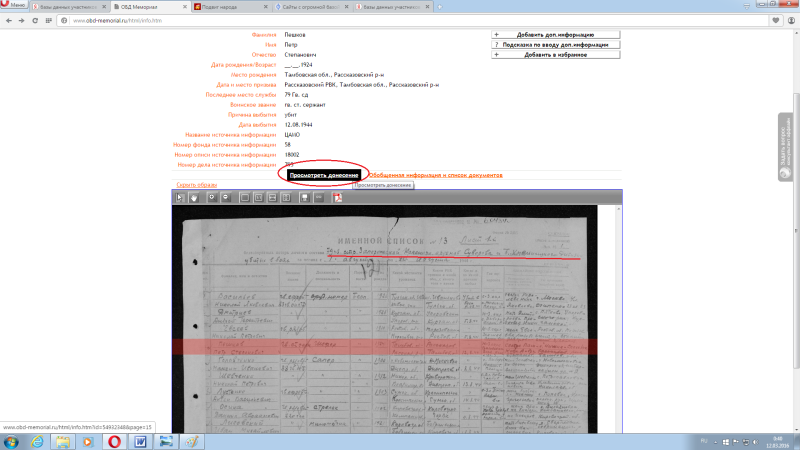Close the 'Подвиг народа' tab
Image resolution: width=800 pixels, height=450 pixels.
pos(265,7)
